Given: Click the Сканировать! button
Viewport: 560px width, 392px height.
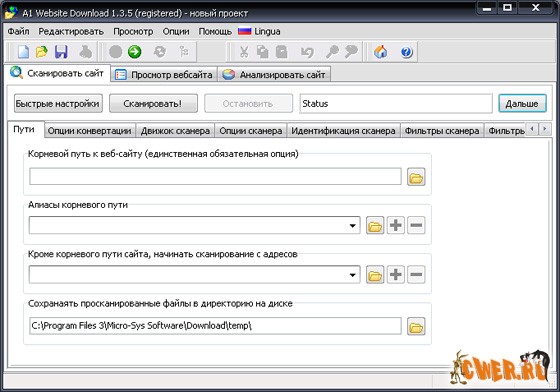Looking at the screenshot, I should click(x=153, y=104).
